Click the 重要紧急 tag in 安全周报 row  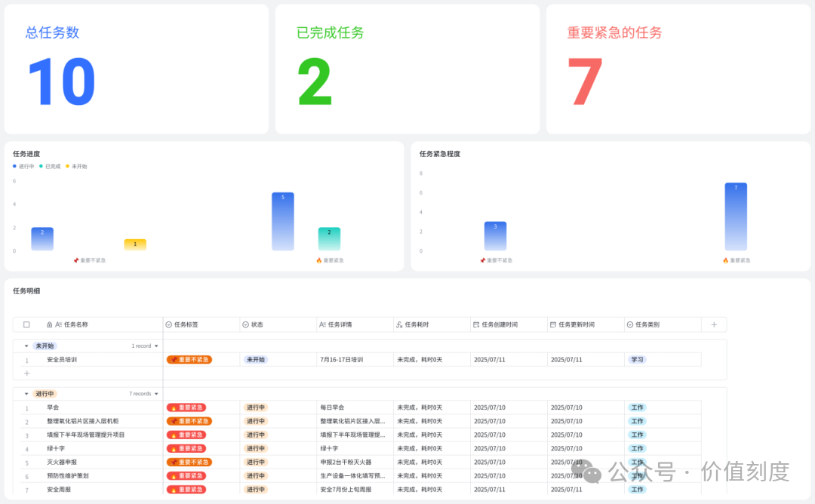click(x=186, y=490)
